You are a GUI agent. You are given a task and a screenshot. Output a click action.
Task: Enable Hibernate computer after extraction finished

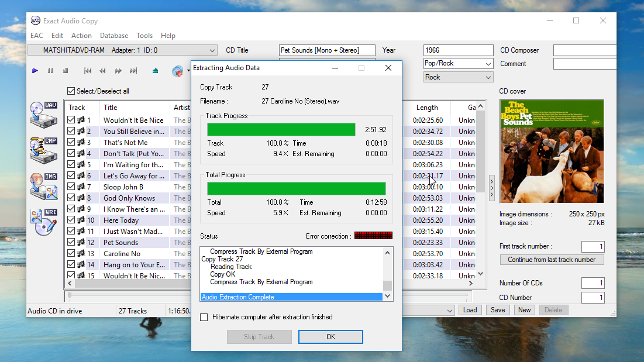[x=204, y=316]
